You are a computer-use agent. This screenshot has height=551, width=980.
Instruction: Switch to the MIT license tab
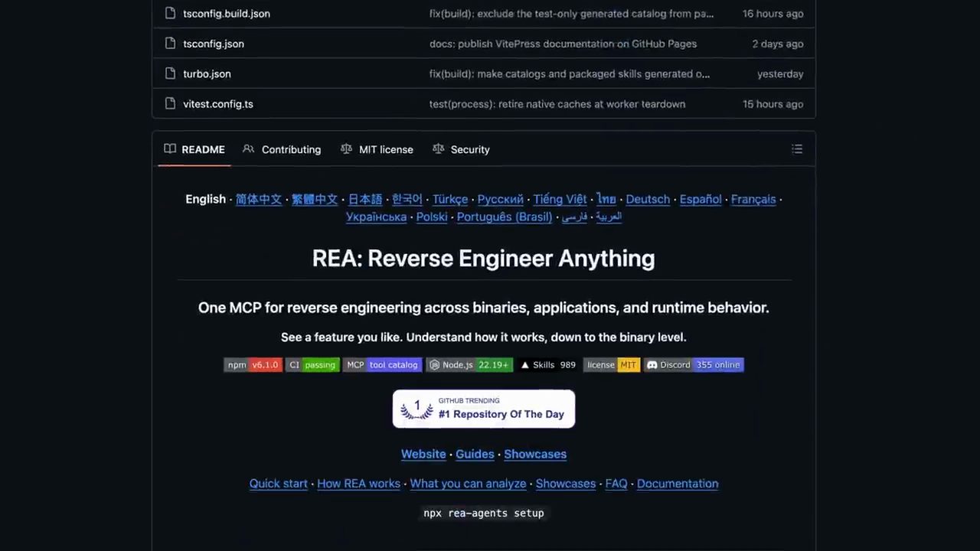point(377,149)
